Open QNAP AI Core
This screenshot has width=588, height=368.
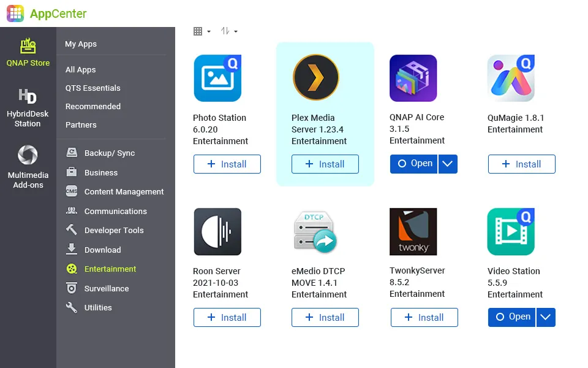point(413,164)
